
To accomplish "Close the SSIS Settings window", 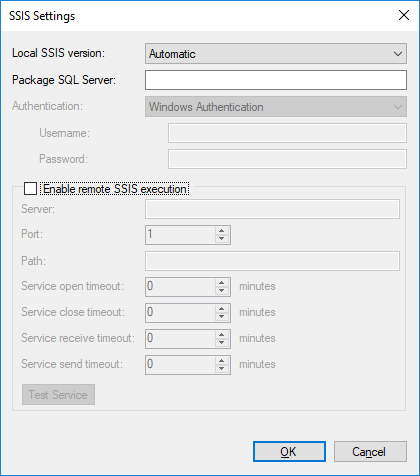I will 404,15.
